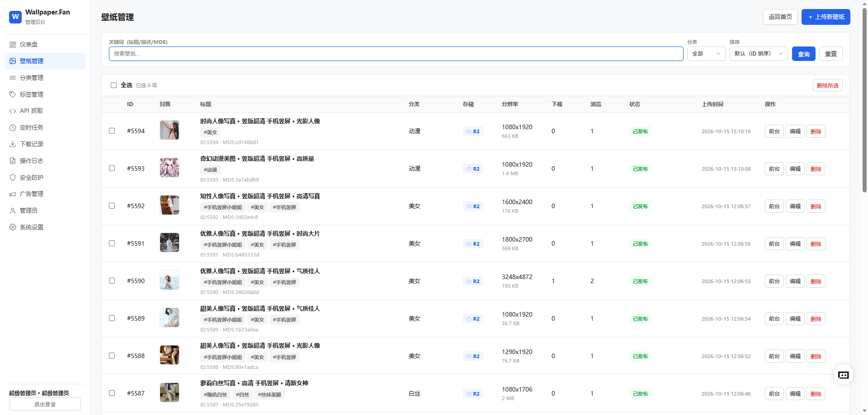The height and width of the screenshot is (415, 868).
Task: Click 删除 for wallpaper #5589
Action: 816,319
